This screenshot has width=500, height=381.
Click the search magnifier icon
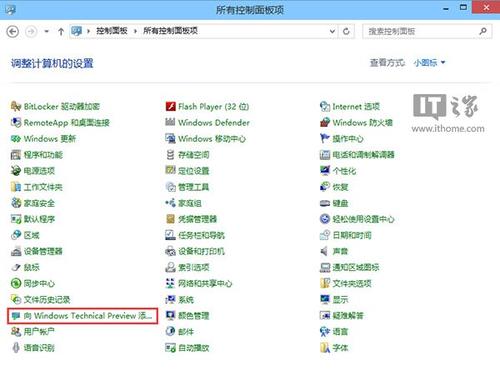click(x=483, y=31)
